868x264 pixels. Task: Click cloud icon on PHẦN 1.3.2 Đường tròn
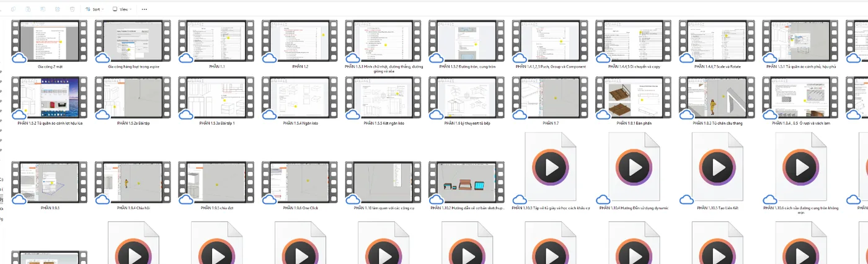[436, 58]
